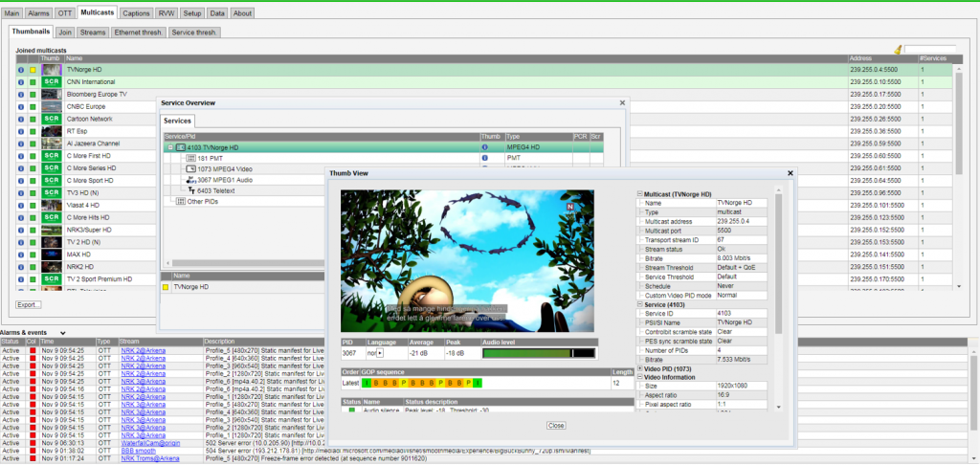Viewport: 980px width, 465px height.
Task: Click the Export... button
Action: point(29,304)
